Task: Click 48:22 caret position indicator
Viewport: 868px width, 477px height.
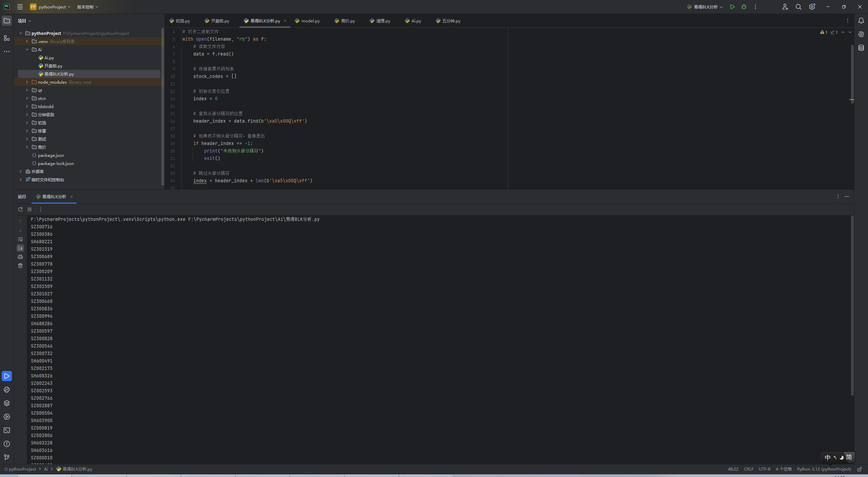Action: (733, 469)
